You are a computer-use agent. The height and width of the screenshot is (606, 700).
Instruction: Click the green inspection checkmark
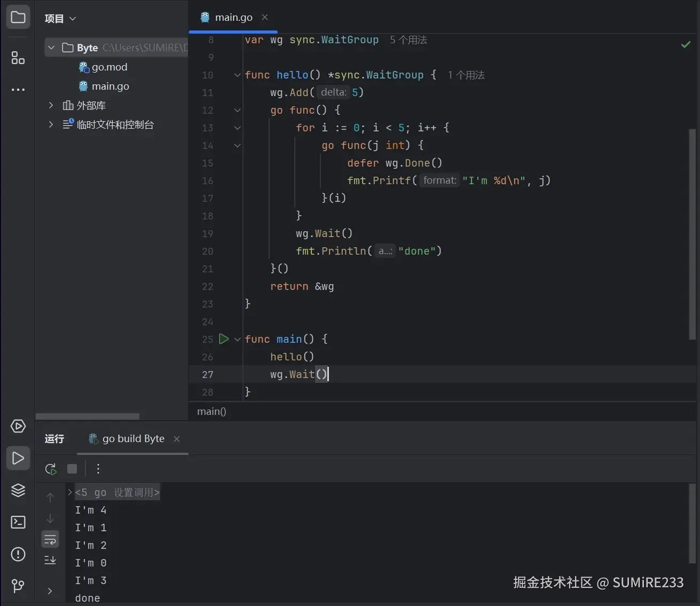click(686, 44)
